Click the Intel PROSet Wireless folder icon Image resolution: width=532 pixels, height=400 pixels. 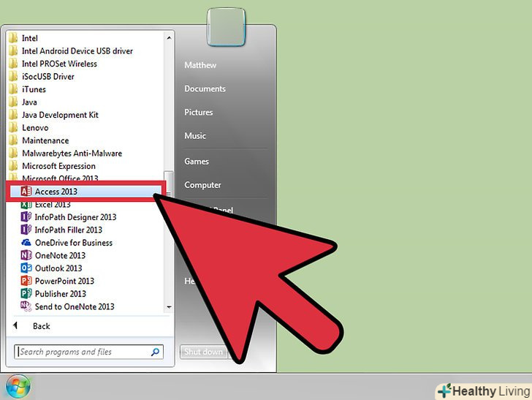pos(13,64)
